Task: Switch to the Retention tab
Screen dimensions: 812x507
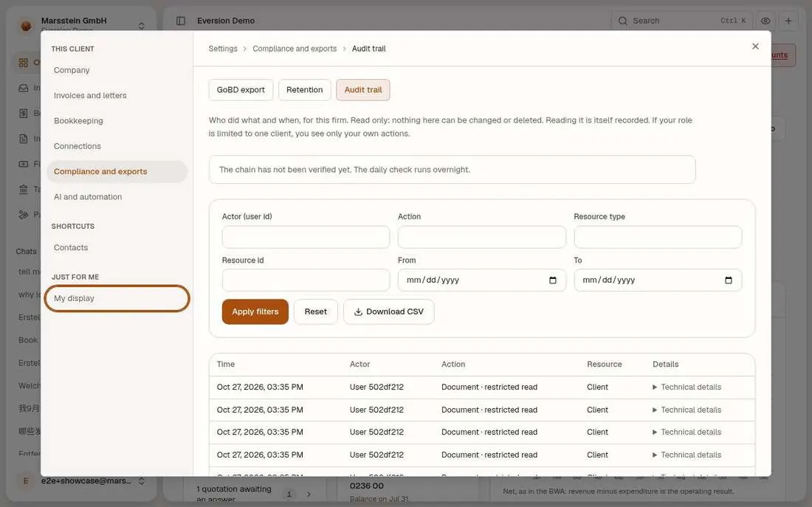Action: click(304, 89)
